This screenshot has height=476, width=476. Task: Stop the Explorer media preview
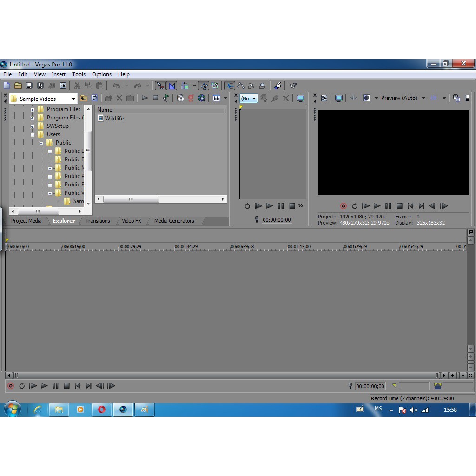pos(155,98)
